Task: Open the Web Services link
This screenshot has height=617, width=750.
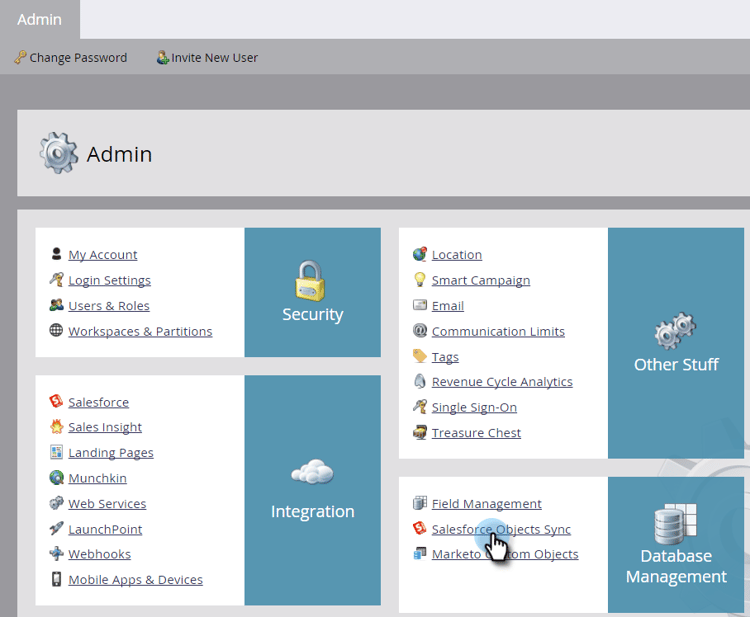Action: [107, 504]
